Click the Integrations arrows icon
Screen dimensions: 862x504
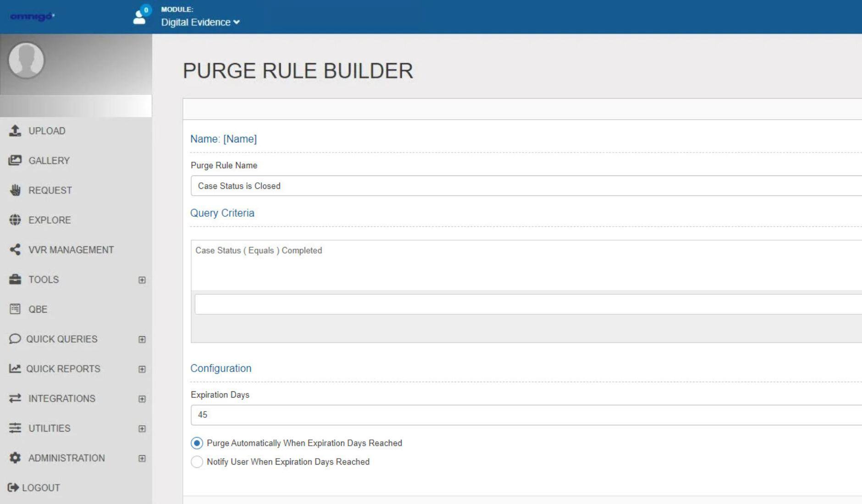click(15, 399)
